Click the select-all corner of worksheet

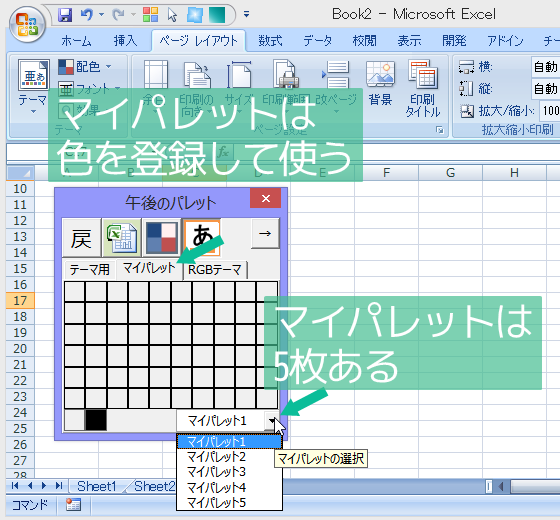(21, 173)
